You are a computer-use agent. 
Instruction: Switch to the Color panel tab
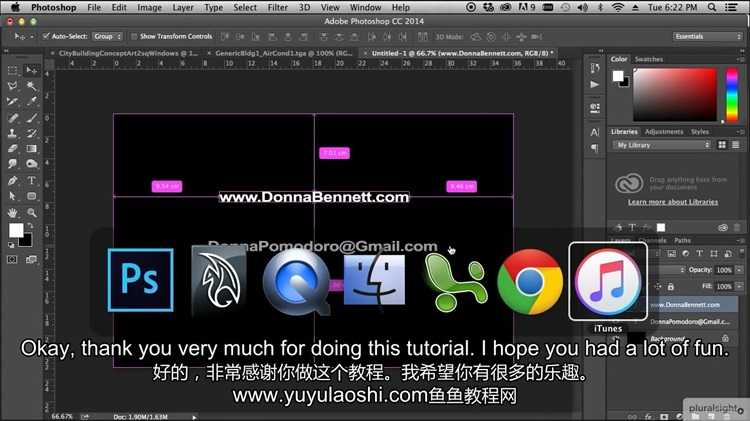pos(618,59)
